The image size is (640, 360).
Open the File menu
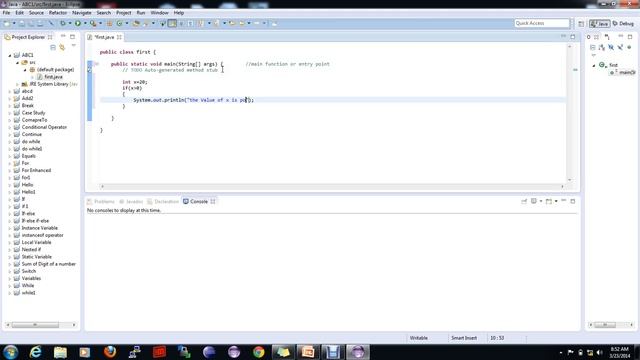(6, 13)
